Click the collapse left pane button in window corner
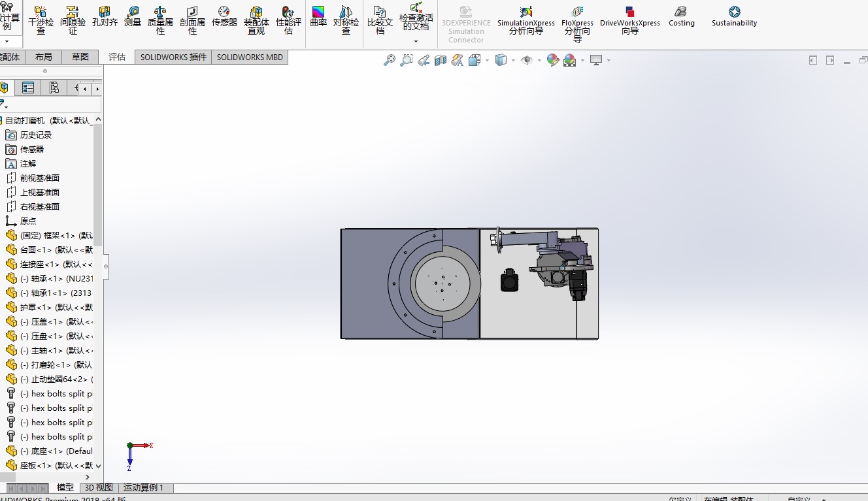The width and height of the screenshot is (868, 501). tap(813, 60)
